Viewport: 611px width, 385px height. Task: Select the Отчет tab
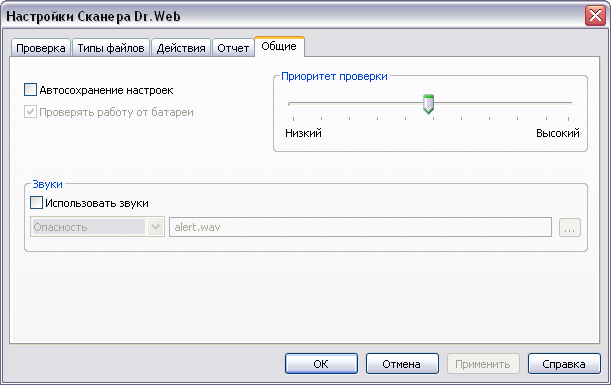(233, 48)
